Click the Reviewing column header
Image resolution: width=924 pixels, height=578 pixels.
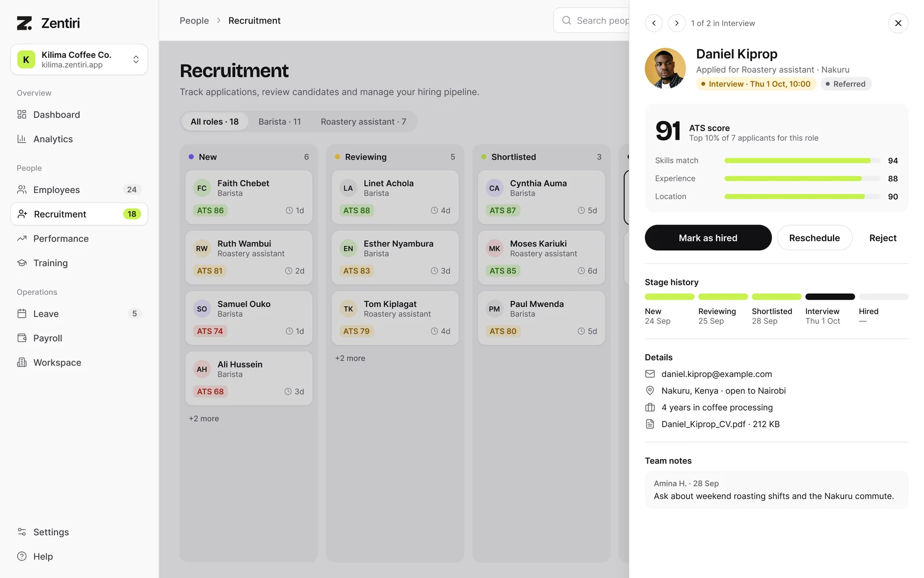coord(395,157)
